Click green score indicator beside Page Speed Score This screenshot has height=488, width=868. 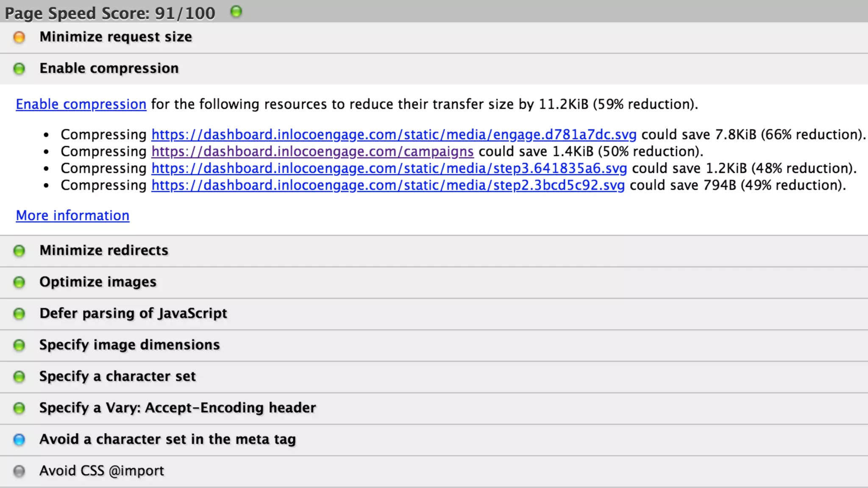click(x=236, y=11)
